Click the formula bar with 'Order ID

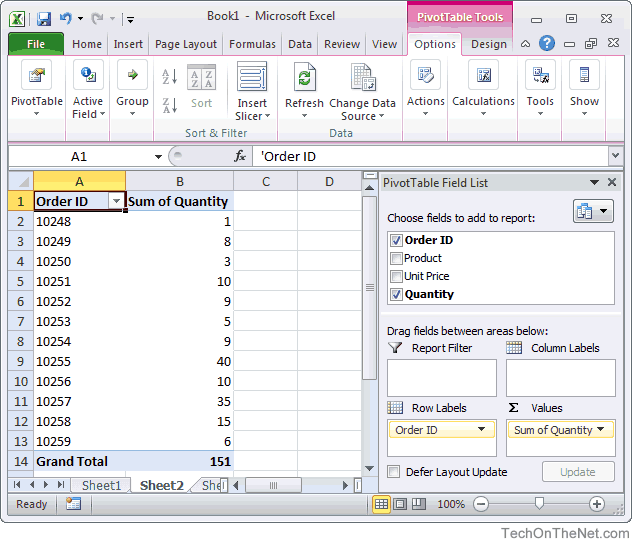tap(431, 156)
